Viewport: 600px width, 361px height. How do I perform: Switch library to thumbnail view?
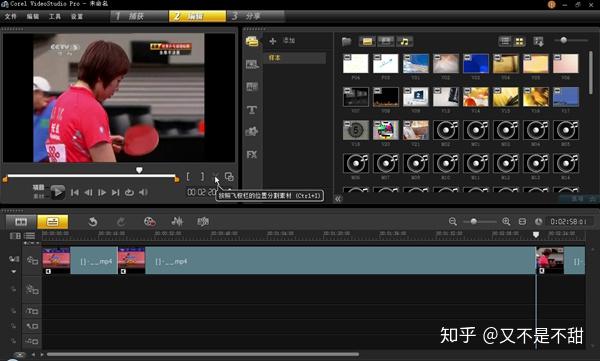(519, 41)
